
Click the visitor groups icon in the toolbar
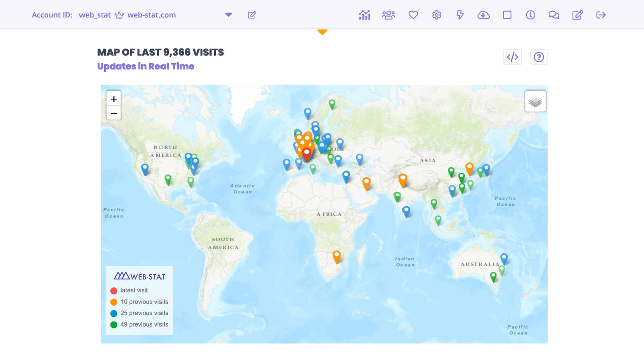click(x=388, y=15)
